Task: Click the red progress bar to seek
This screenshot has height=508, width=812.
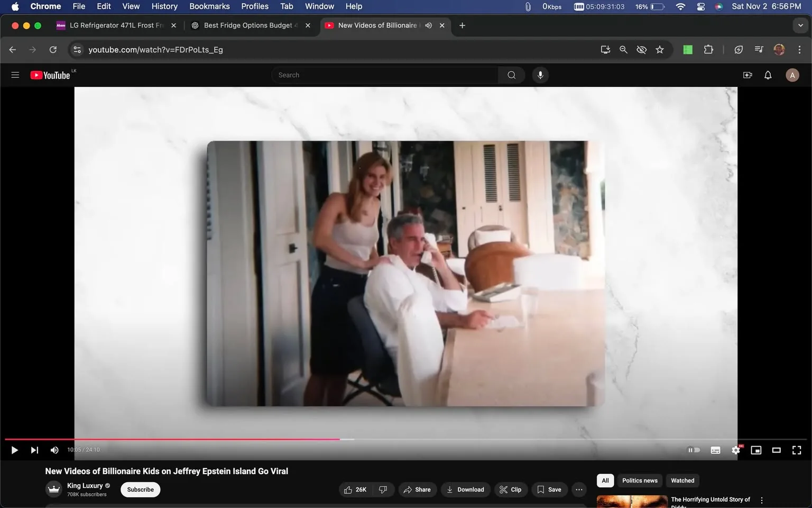Action: click(211, 439)
